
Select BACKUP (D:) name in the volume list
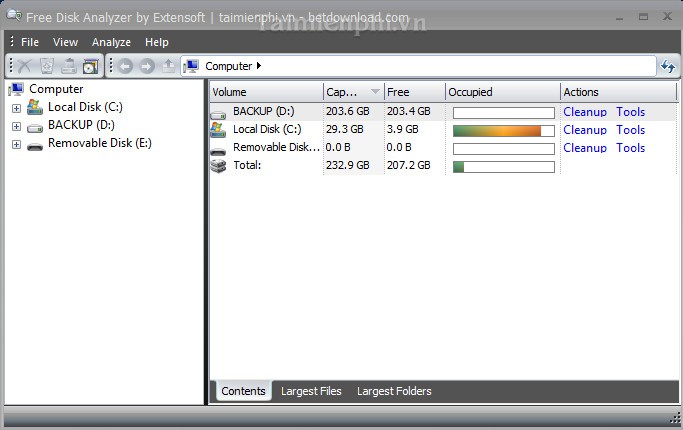264,112
